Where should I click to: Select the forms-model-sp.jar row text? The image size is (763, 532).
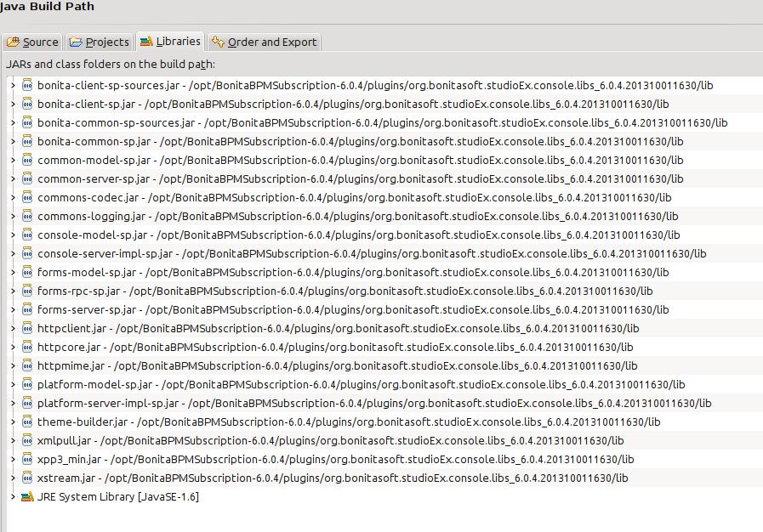(x=353, y=272)
